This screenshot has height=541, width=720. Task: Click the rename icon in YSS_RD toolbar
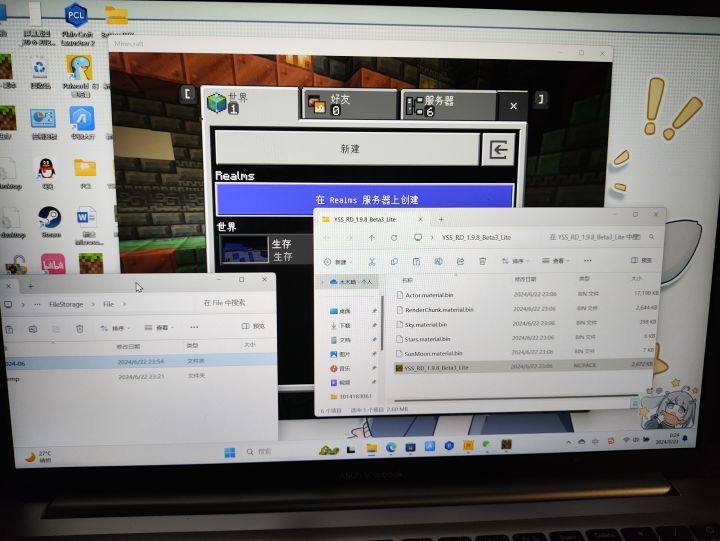click(438, 261)
